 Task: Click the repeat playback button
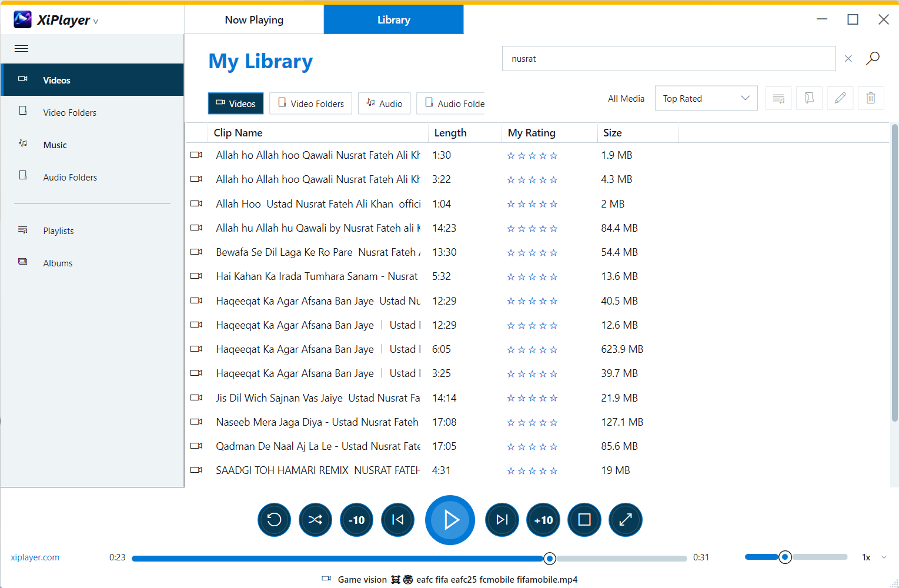click(x=274, y=520)
